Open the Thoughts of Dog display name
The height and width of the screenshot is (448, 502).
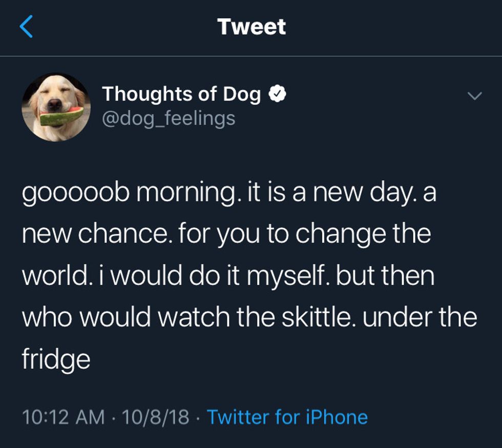[x=181, y=94]
